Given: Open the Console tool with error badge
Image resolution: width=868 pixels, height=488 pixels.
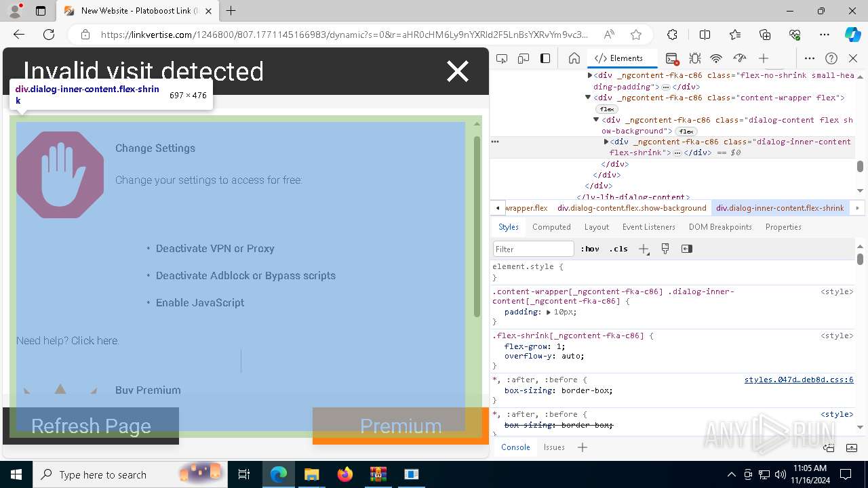Looking at the screenshot, I should [672, 58].
